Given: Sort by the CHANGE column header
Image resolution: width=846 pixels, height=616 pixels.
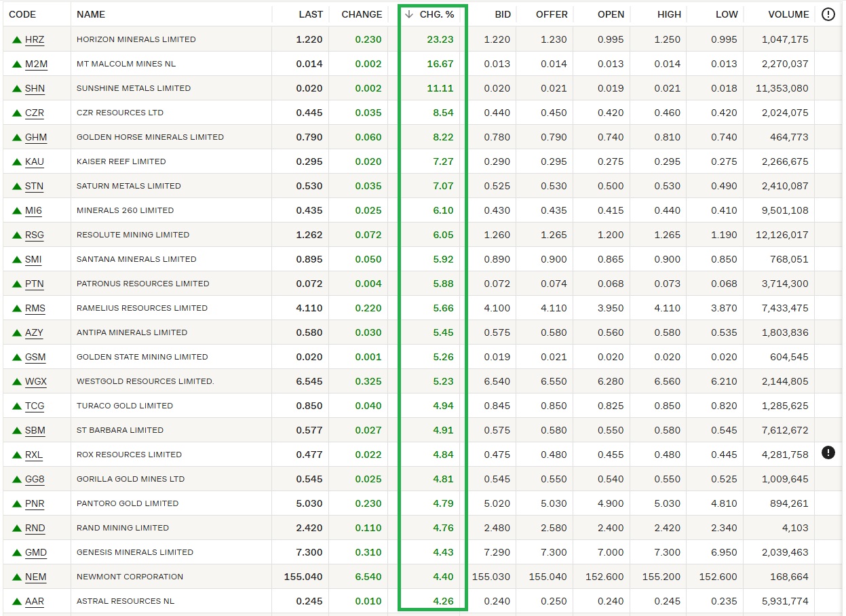Looking at the screenshot, I should [x=362, y=14].
